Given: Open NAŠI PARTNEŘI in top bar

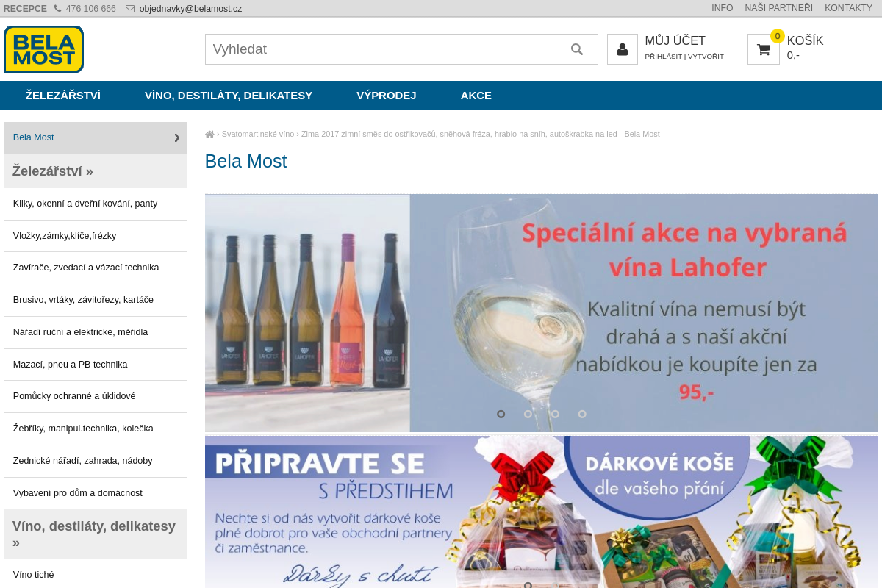Looking at the screenshot, I should [x=778, y=8].
